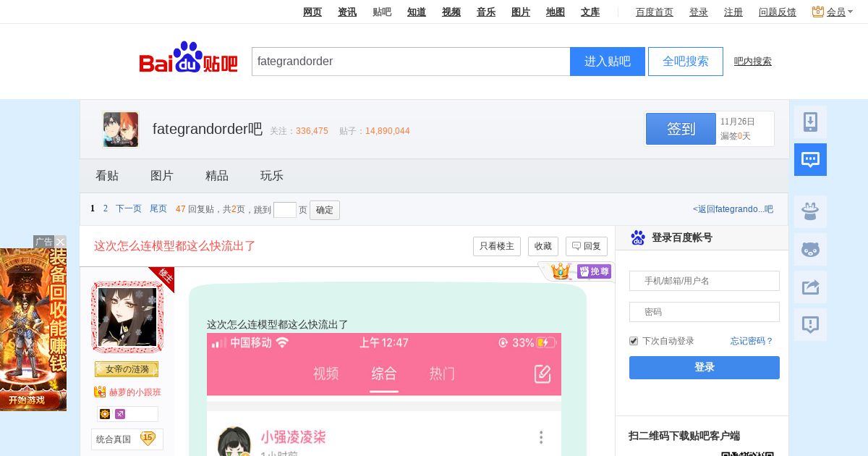The height and width of the screenshot is (456, 868).
Task: Open the 知道 top navigation item
Action: coord(417,12)
